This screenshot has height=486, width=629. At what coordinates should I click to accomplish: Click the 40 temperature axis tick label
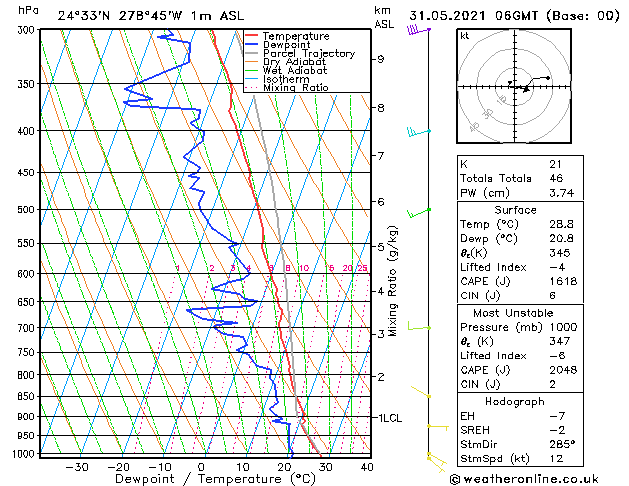(x=367, y=467)
